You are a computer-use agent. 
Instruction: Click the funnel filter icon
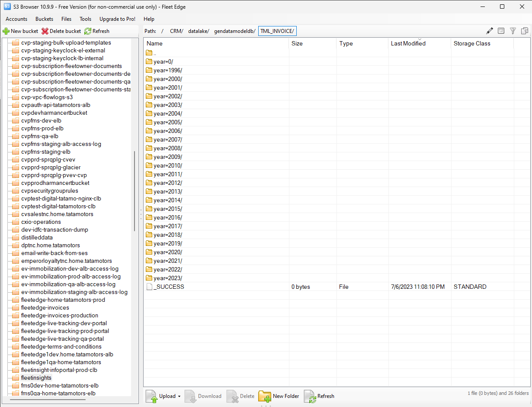[x=513, y=31]
